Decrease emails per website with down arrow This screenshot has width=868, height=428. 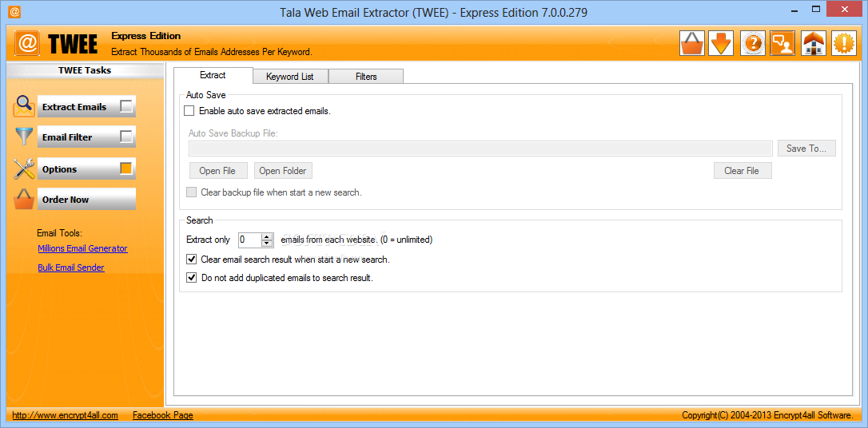[268, 244]
